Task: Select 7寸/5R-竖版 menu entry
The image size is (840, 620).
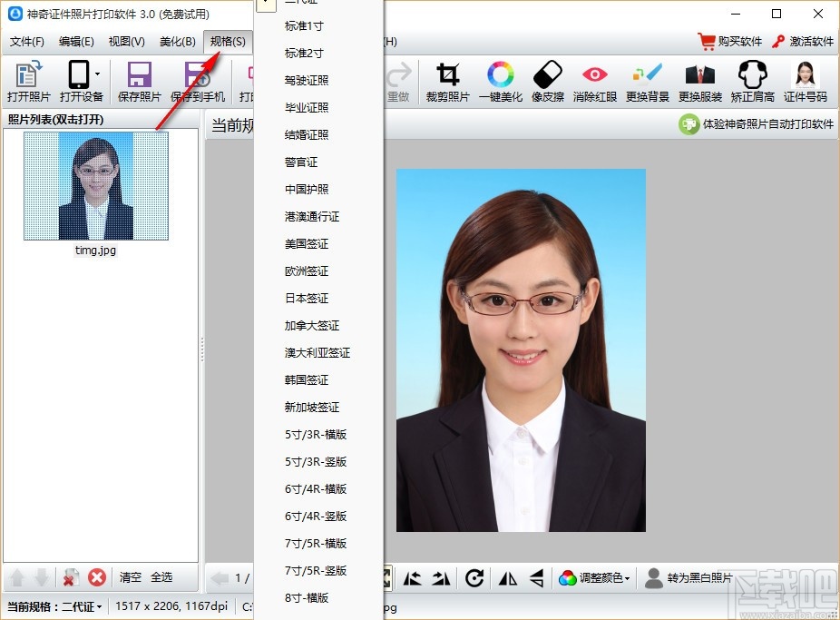Action: [318, 571]
